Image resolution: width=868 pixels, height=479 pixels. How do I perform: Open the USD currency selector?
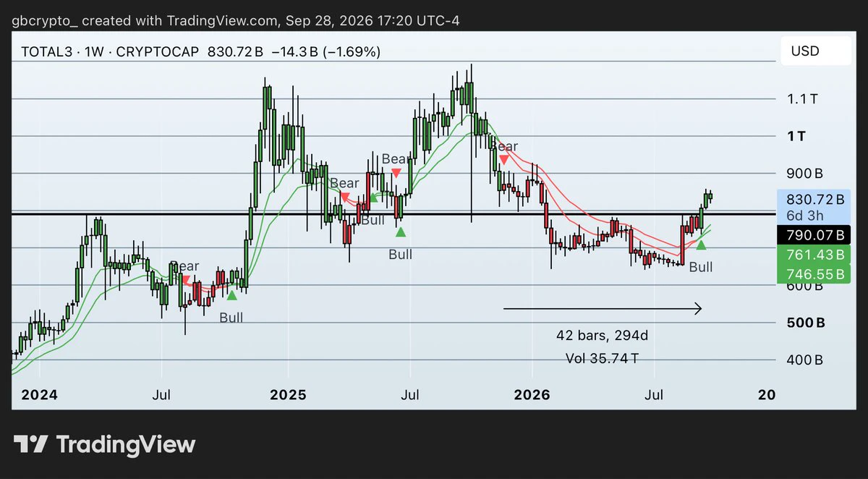click(815, 52)
